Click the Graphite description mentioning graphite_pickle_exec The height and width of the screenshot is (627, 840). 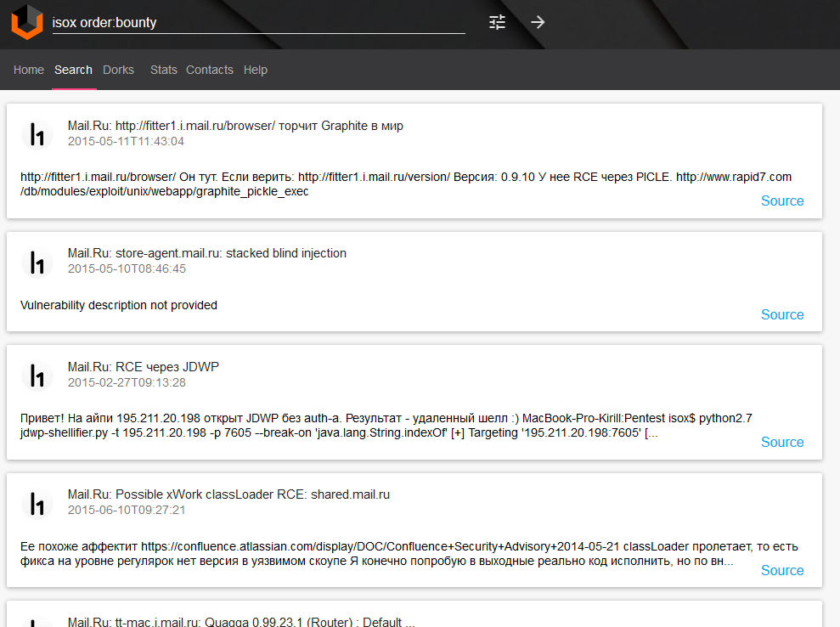pyautogui.click(x=406, y=184)
